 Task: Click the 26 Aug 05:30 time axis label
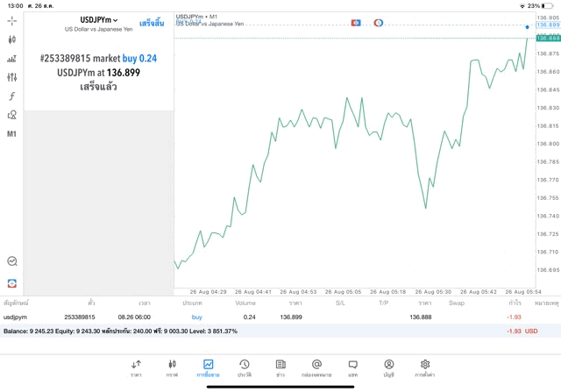point(433,292)
